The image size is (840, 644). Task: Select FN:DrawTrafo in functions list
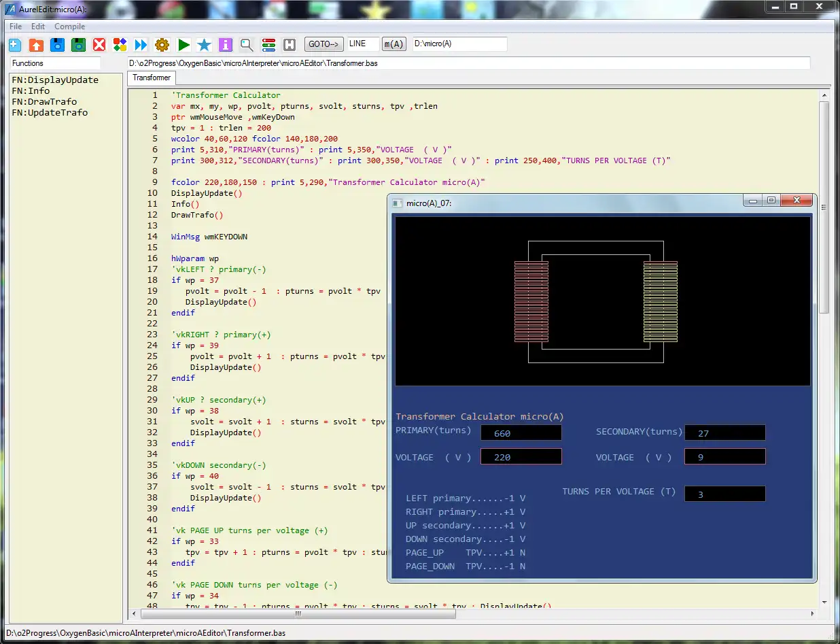[x=44, y=101]
